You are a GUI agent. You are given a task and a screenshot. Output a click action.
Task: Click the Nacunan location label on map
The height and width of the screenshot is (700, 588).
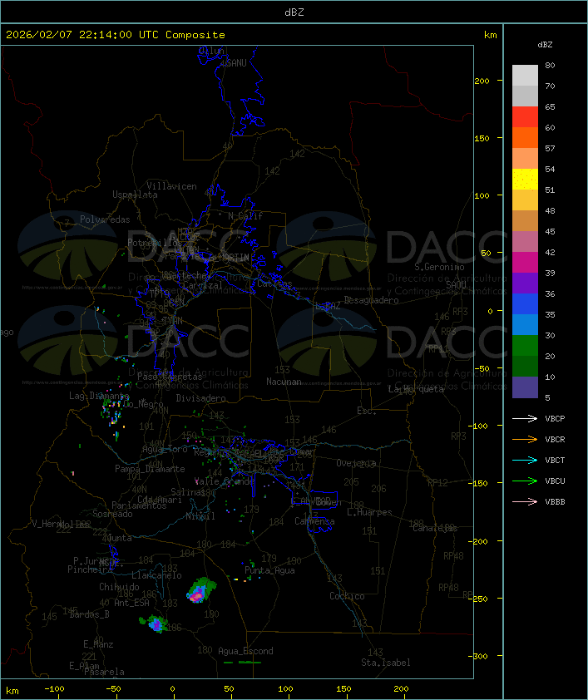(284, 382)
